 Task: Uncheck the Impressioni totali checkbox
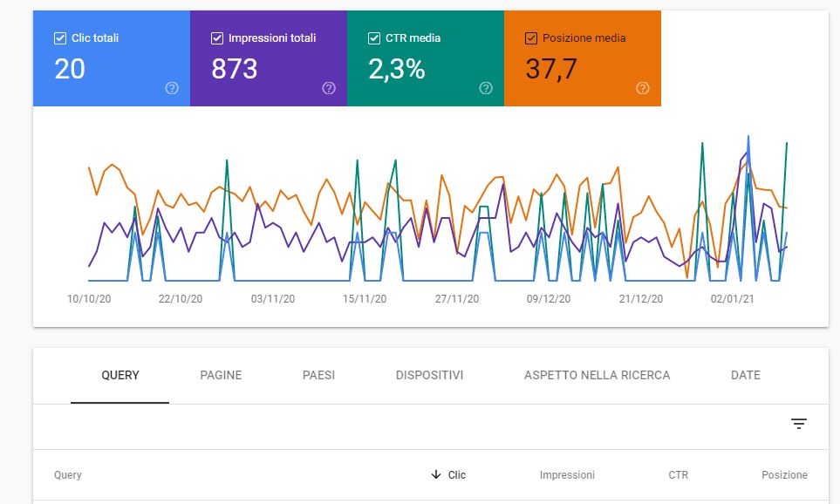pyautogui.click(x=217, y=38)
